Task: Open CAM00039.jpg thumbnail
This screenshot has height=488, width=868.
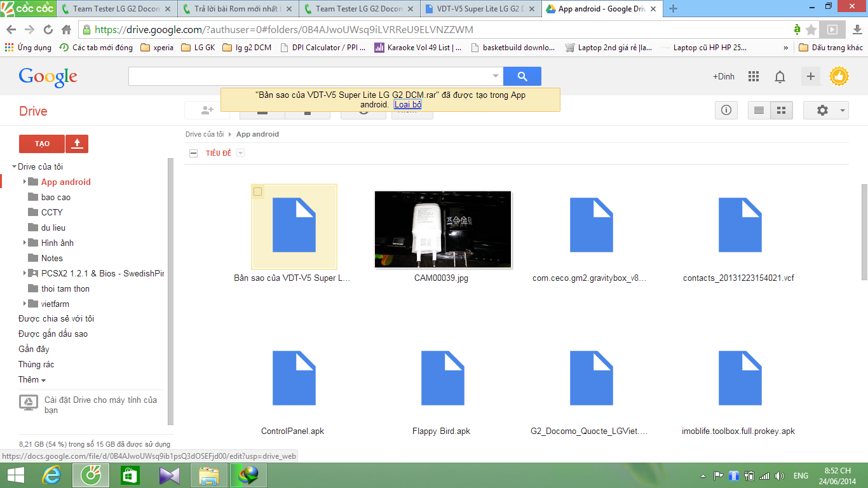Action: 443,229
